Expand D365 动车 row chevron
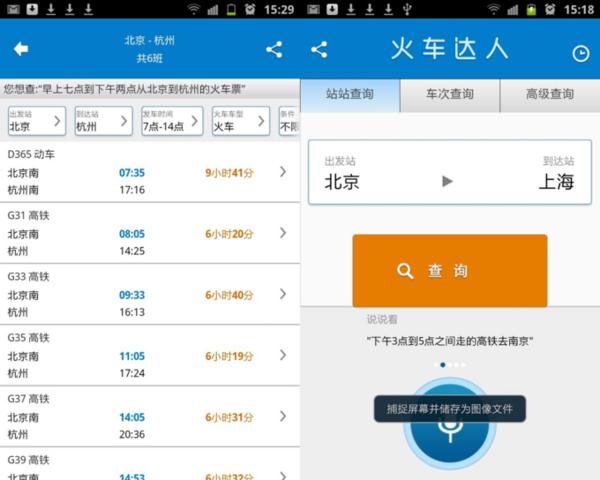Image resolution: width=600 pixels, height=480 pixels. [283, 171]
